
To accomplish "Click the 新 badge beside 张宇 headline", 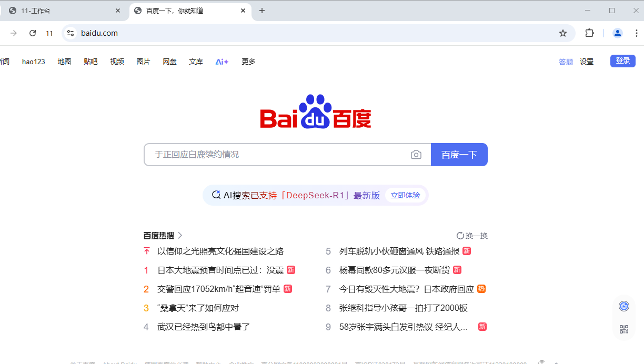I will [482, 327].
